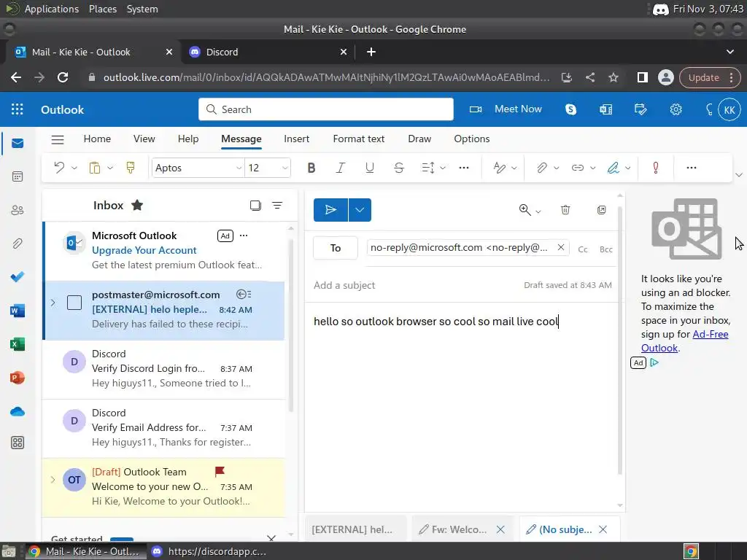Open the inbox filter icon

pyautogui.click(x=277, y=205)
